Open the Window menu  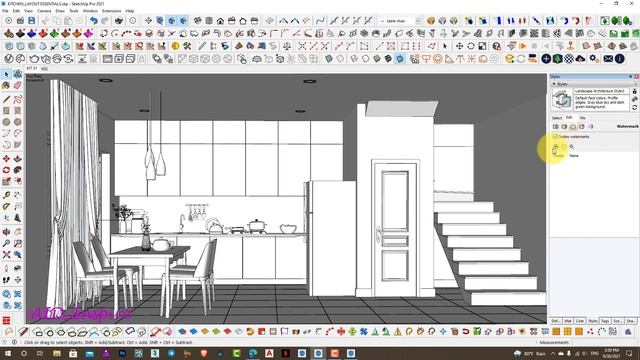90,11
